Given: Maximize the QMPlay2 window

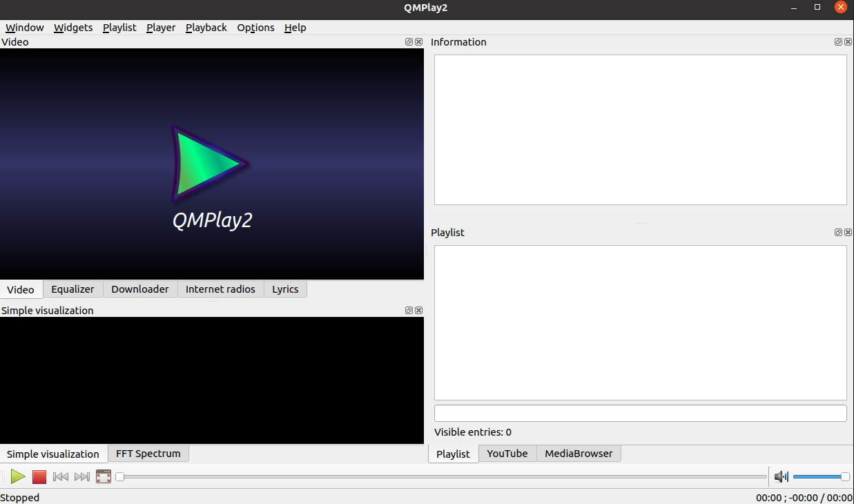Looking at the screenshot, I should 817,8.
